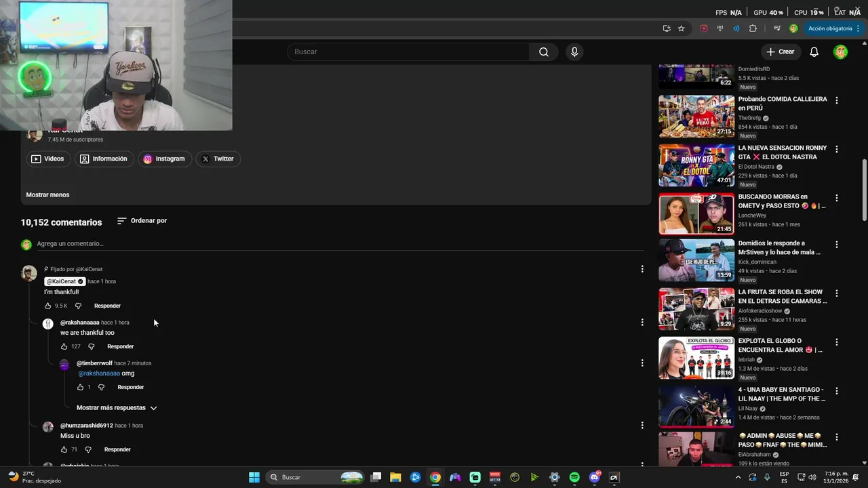The image size is (868, 488).
Task: Open options for 'Probando COMIDA CALLEJERA' video
Action: point(837,100)
